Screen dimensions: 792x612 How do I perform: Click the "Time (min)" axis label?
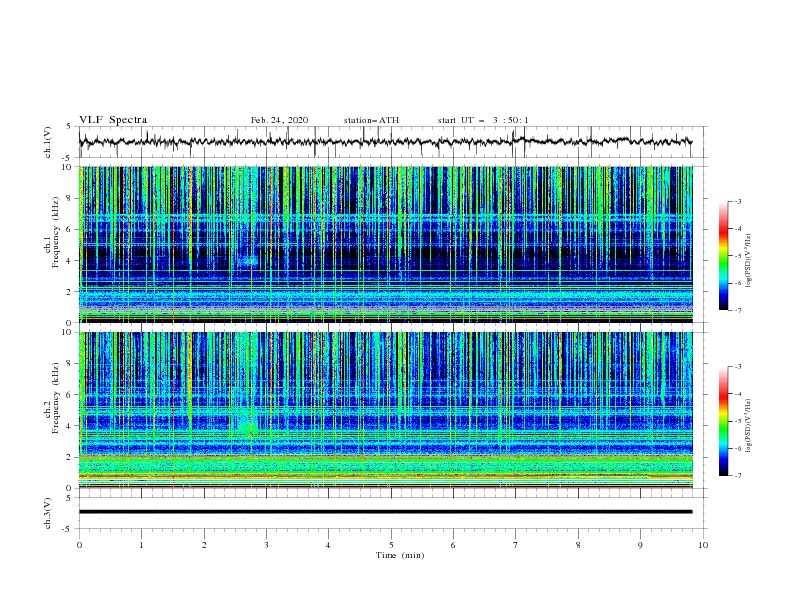[400, 555]
